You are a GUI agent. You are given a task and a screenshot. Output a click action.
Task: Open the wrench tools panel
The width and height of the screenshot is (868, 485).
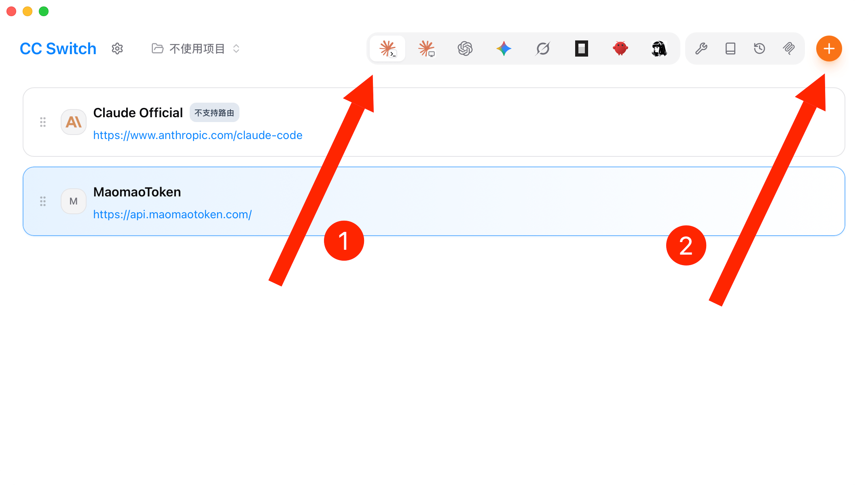[701, 49]
